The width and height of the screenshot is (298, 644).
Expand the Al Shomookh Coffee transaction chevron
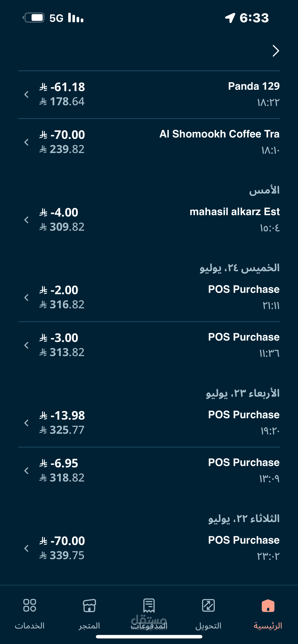pyautogui.click(x=26, y=142)
